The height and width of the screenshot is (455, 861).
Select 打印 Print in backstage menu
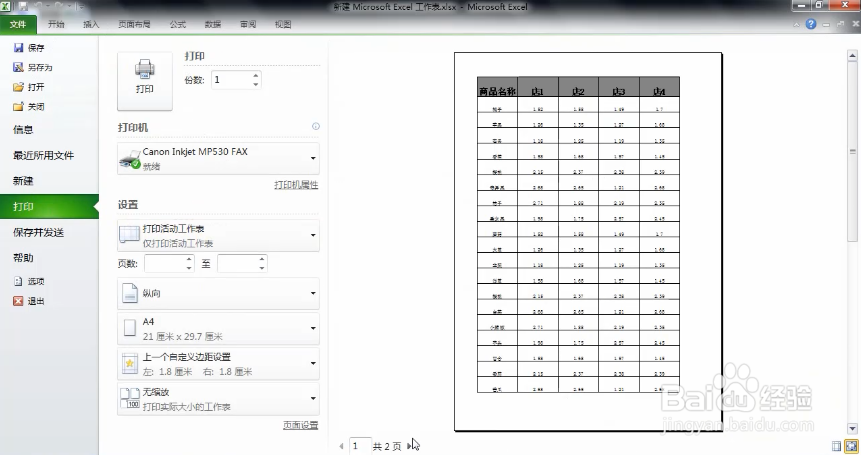click(49, 206)
